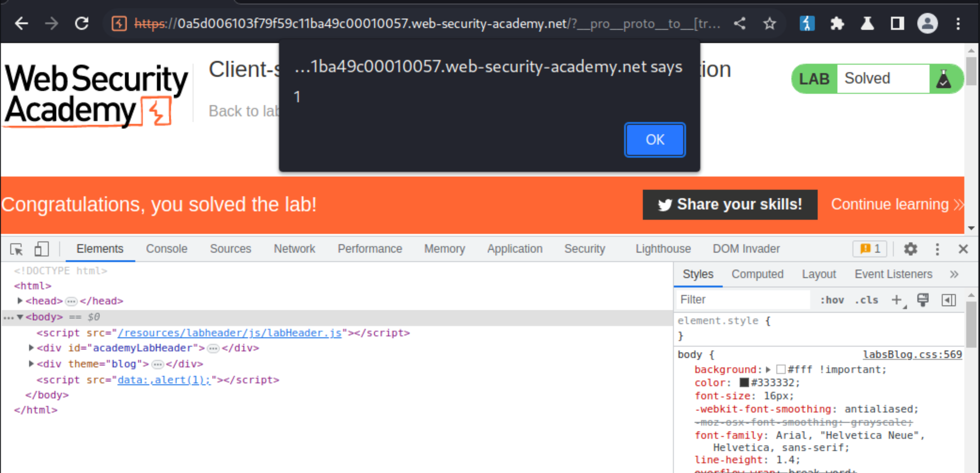This screenshot has width=980, height=473.
Task: Toggle device toolbar in DevTools
Action: [x=41, y=249]
